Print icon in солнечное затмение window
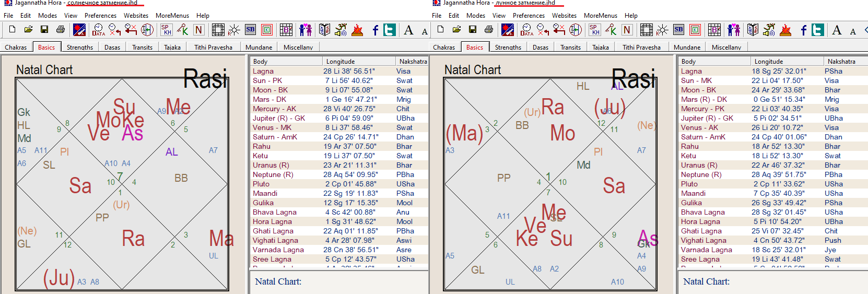The width and height of the screenshot is (868, 294). [x=61, y=30]
